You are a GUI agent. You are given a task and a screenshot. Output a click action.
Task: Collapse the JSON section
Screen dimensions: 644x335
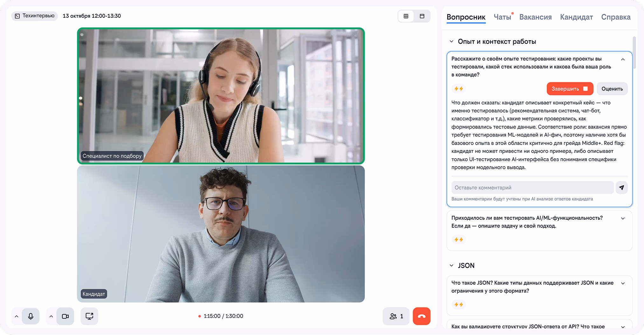(x=451, y=265)
